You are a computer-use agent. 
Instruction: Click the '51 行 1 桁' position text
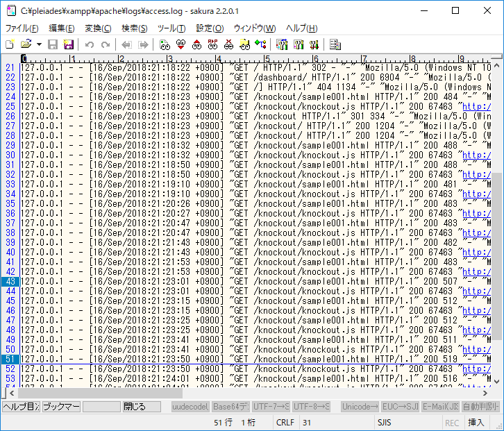coord(235,422)
